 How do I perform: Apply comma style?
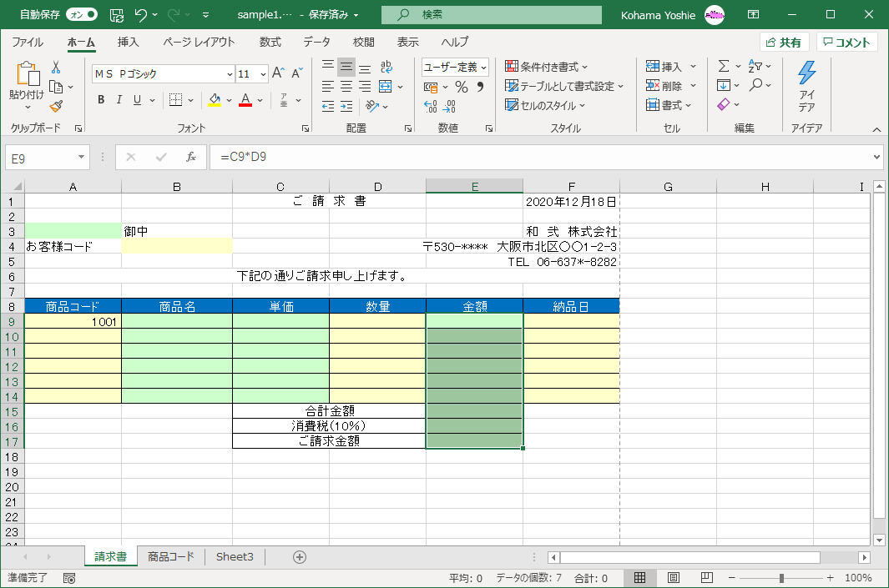[480, 87]
